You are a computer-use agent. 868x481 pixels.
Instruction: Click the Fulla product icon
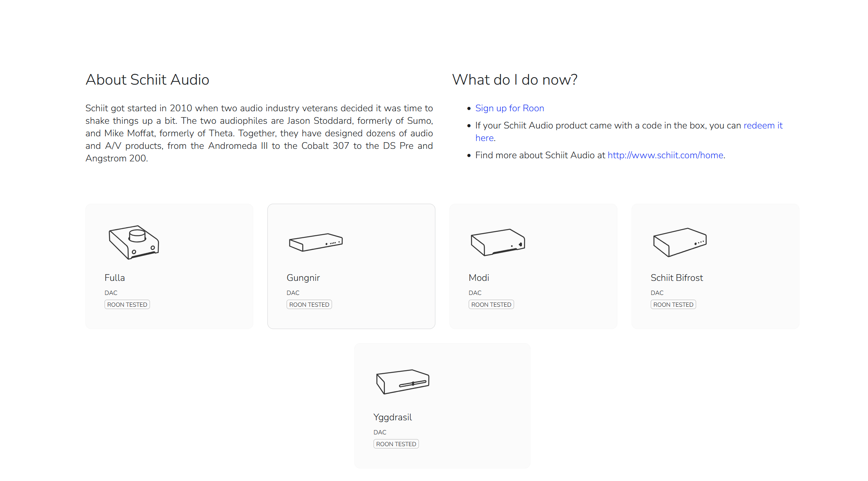[133, 242]
